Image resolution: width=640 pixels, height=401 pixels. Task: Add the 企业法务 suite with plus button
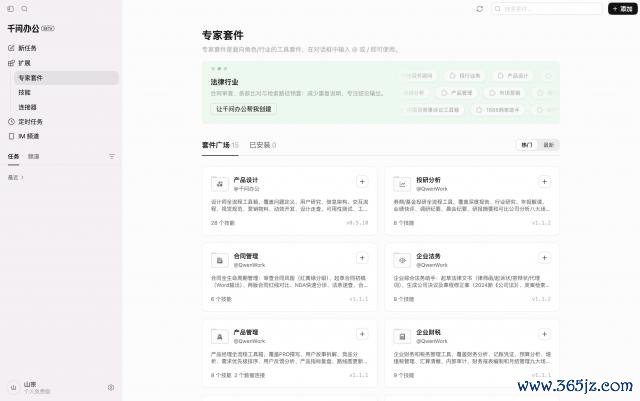(544, 258)
